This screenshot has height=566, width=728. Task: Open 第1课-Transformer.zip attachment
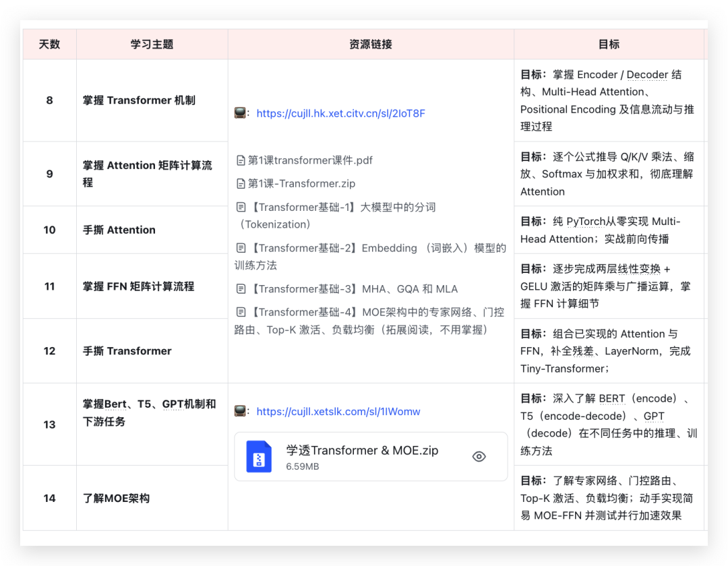tap(301, 183)
